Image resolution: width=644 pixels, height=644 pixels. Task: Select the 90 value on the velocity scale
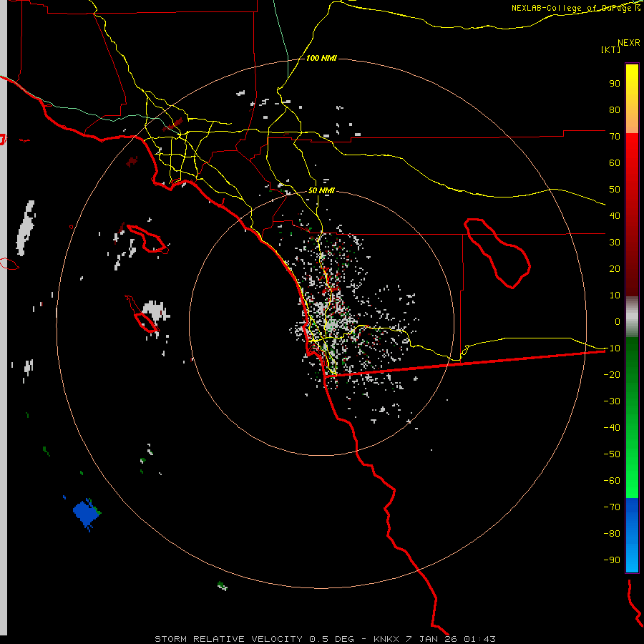(615, 84)
